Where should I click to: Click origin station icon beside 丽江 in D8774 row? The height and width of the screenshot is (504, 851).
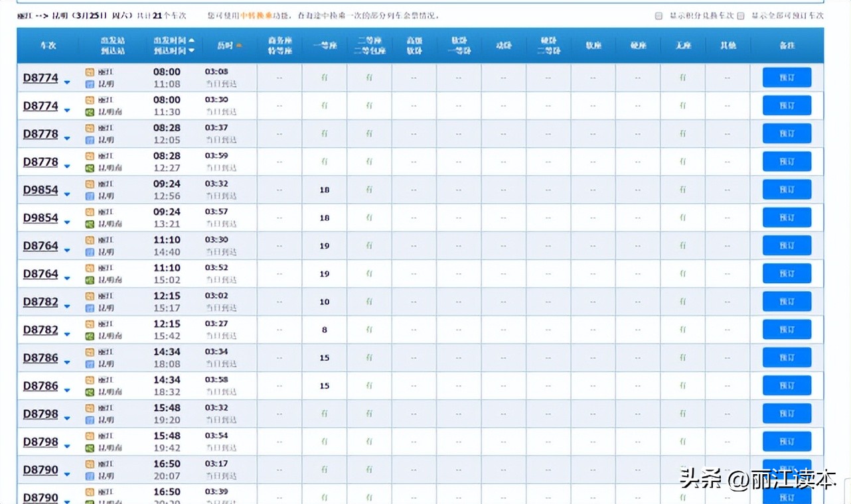click(90, 73)
